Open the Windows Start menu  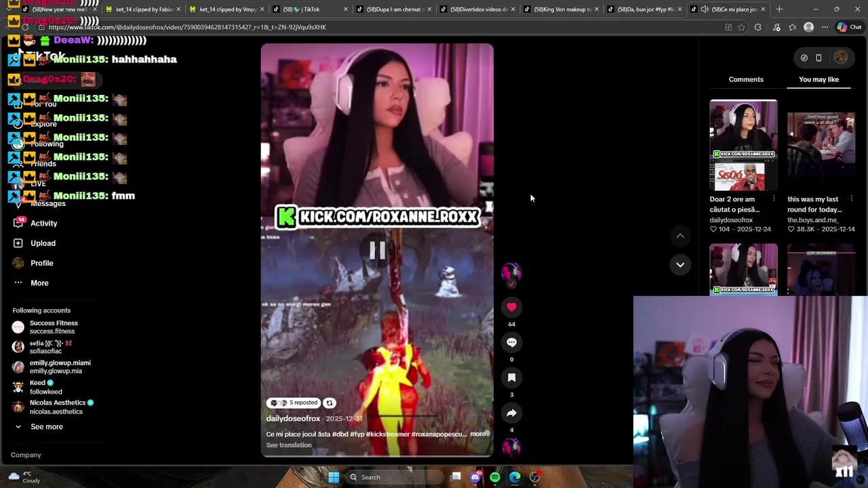tap(334, 477)
